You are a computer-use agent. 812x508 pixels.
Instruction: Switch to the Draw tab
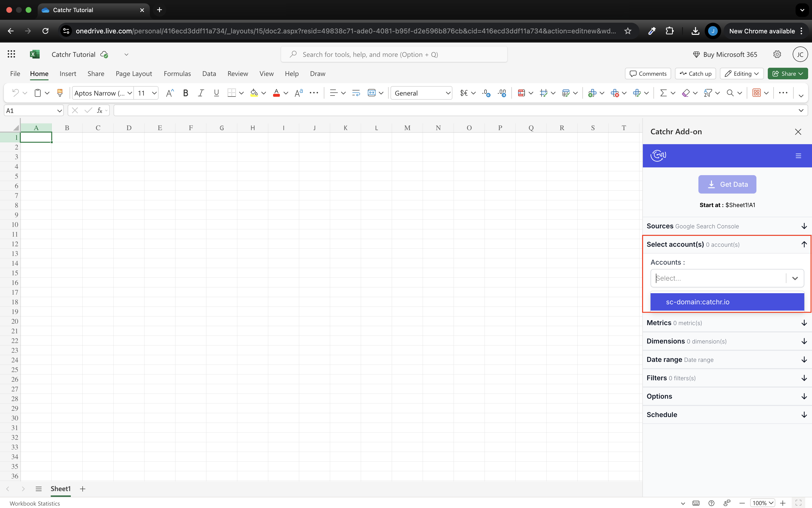pyautogui.click(x=317, y=74)
